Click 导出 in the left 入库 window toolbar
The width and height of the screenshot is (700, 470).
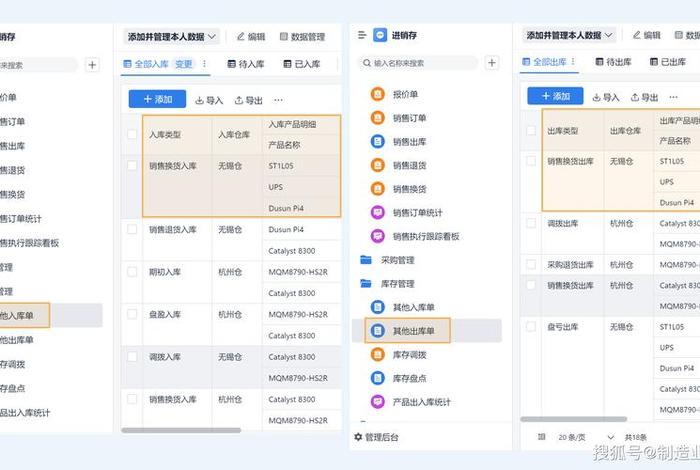coord(249,100)
